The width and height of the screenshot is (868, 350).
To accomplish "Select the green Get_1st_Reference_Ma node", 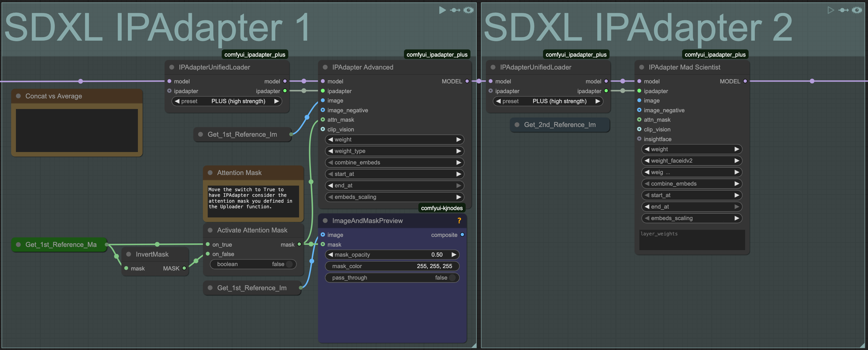I will coord(61,245).
